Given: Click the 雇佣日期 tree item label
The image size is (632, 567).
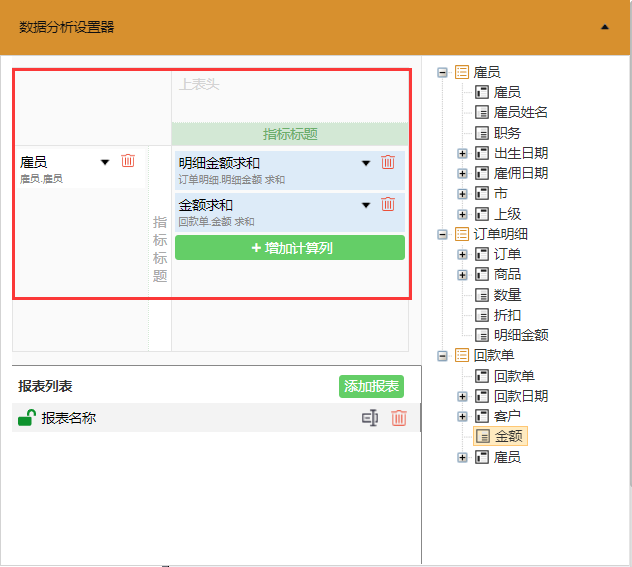Looking at the screenshot, I should tap(521, 174).
